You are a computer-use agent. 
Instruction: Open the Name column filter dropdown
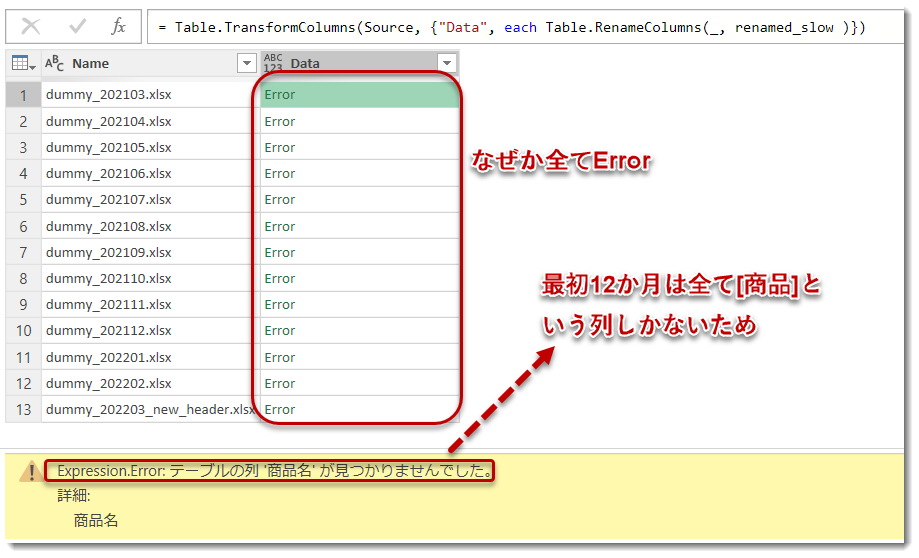click(247, 63)
